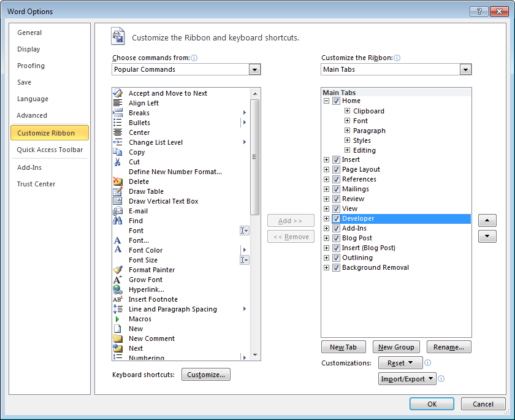Expand the Paragraph group node
This screenshot has width=515, height=420.
(x=347, y=131)
